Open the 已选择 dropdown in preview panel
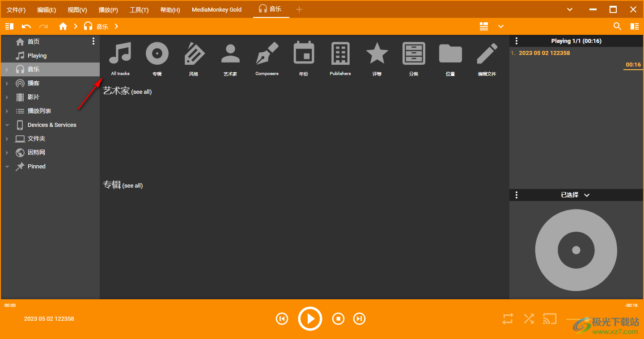This screenshot has height=339, width=644. 587,195
